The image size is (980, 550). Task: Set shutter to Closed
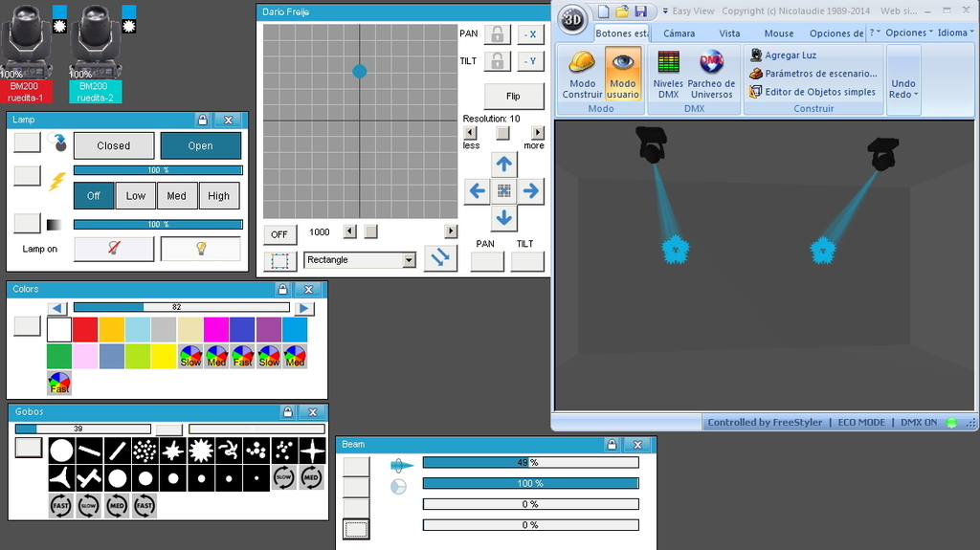coord(114,145)
